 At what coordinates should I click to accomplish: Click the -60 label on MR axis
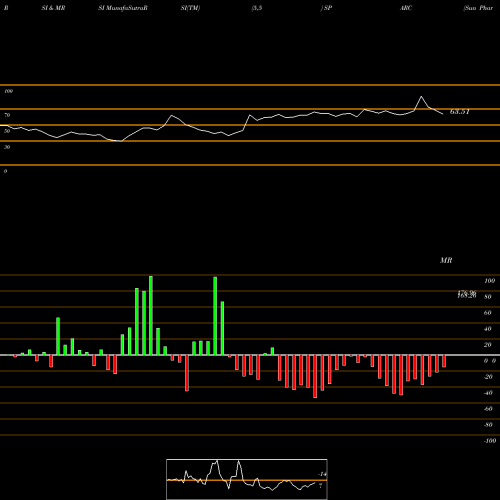(488, 409)
